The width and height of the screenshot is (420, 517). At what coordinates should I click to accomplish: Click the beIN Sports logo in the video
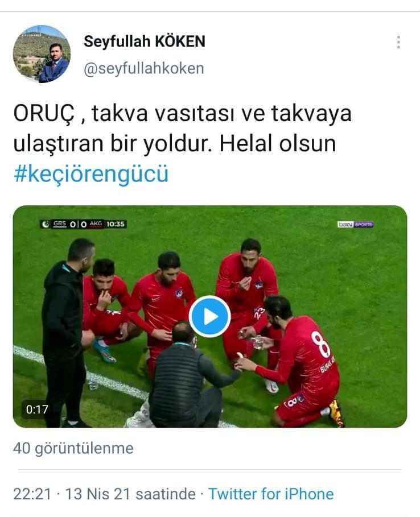point(355,224)
